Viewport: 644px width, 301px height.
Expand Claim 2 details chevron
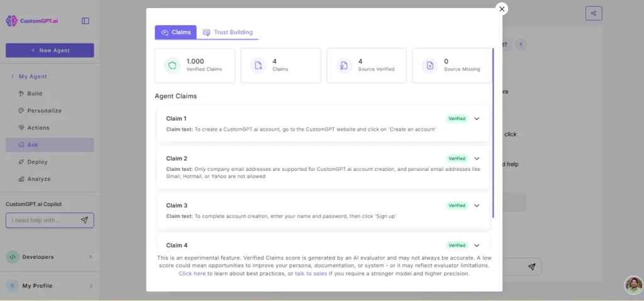(x=477, y=158)
